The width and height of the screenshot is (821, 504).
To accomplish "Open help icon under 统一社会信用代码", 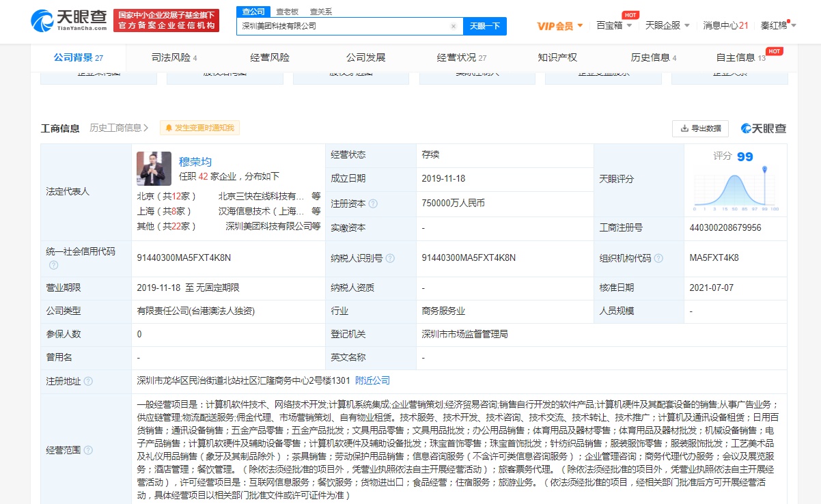I will (53, 264).
